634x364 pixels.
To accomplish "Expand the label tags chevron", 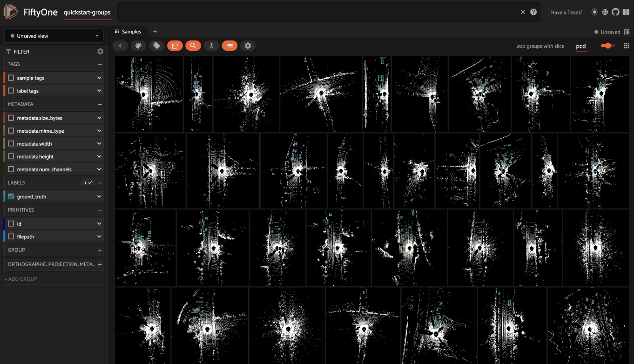I will [99, 91].
